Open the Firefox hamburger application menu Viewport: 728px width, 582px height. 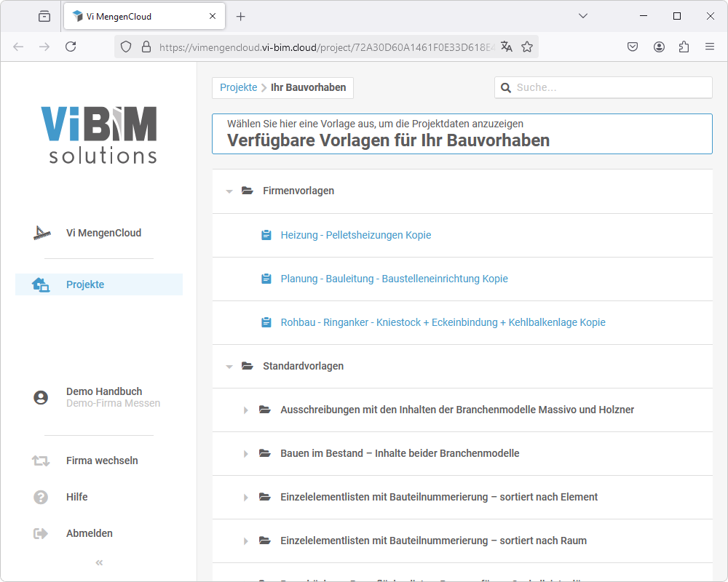[x=710, y=47]
